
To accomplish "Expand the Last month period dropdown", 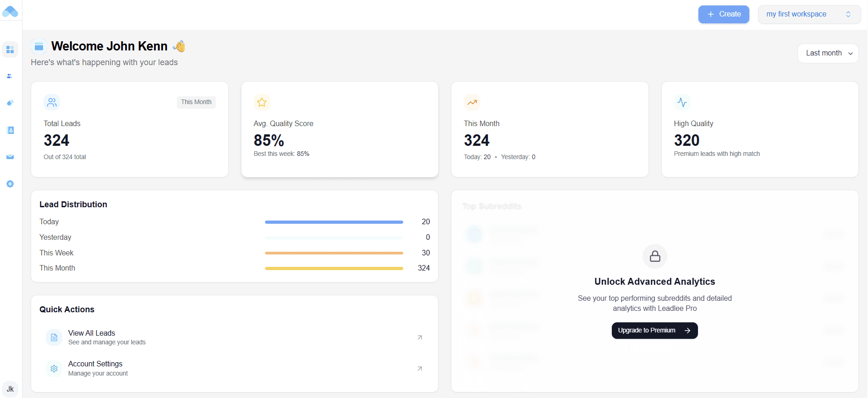I will 828,53.
